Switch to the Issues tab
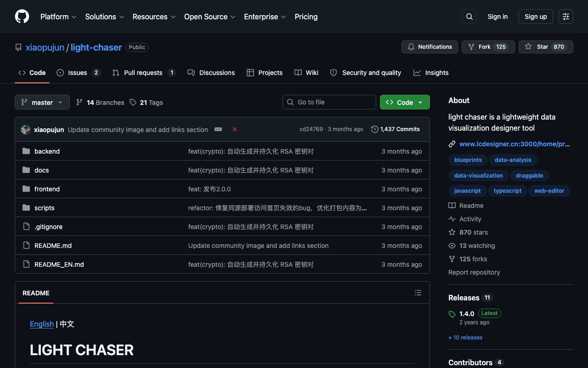The image size is (588, 368). click(x=79, y=73)
